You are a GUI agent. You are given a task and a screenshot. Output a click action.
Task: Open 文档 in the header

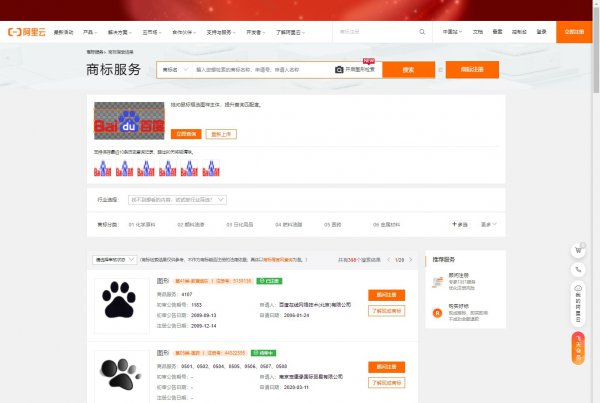point(478,32)
